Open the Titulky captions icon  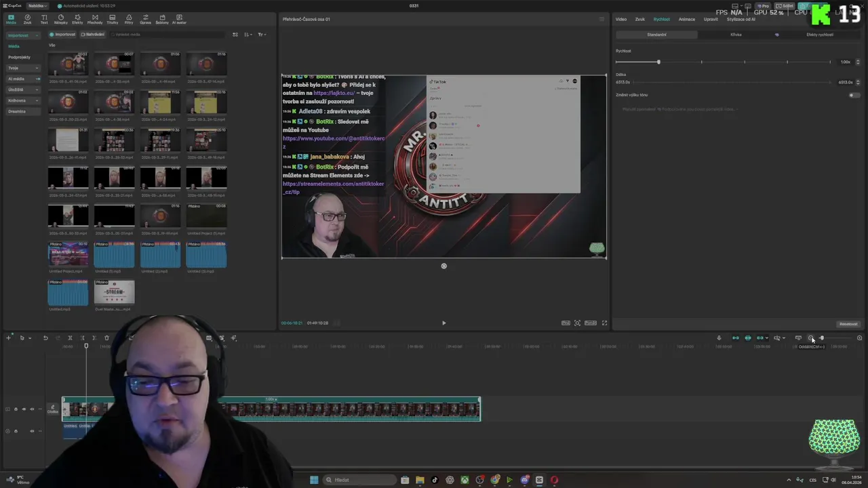pyautogui.click(x=112, y=19)
